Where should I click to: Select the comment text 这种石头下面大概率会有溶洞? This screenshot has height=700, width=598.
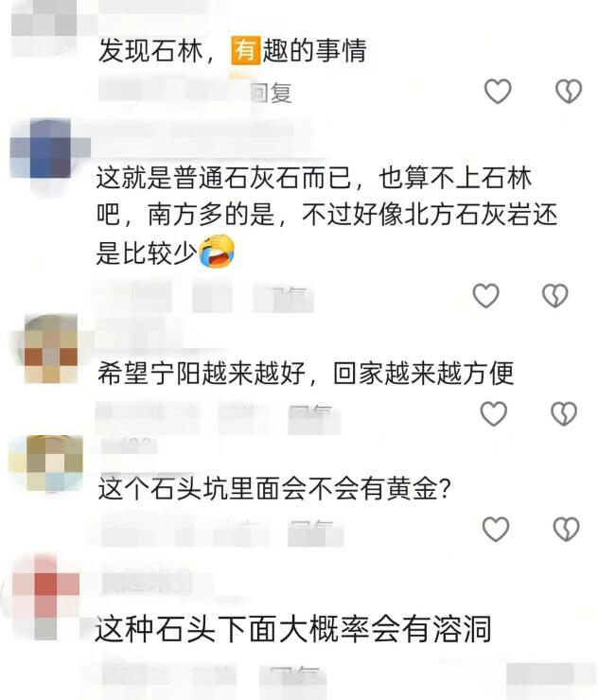pos(293,628)
